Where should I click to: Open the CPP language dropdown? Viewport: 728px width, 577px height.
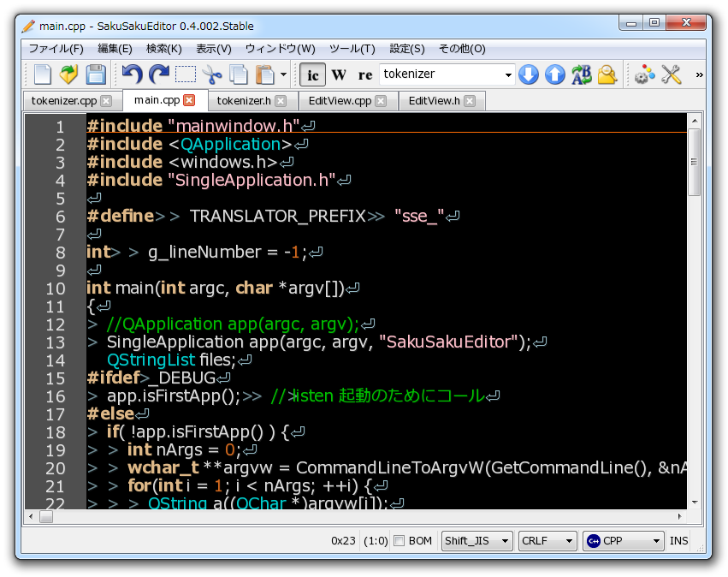pos(624,541)
